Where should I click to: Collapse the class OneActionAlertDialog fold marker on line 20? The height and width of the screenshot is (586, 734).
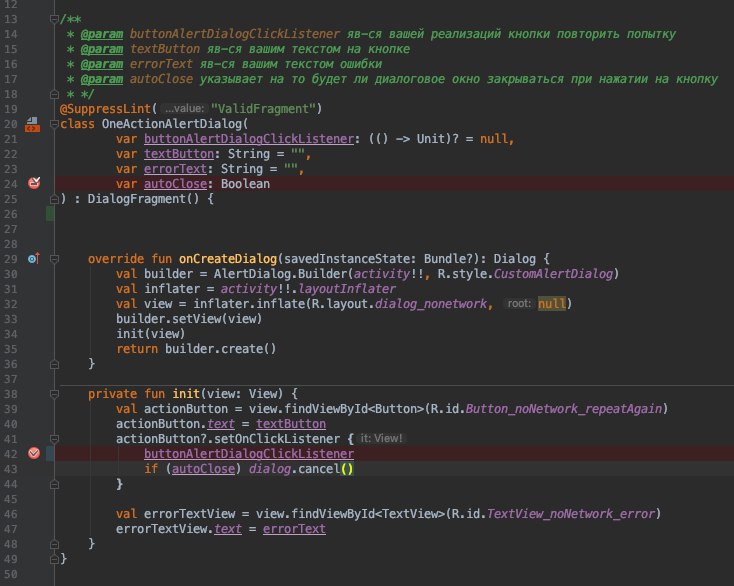[x=54, y=124]
